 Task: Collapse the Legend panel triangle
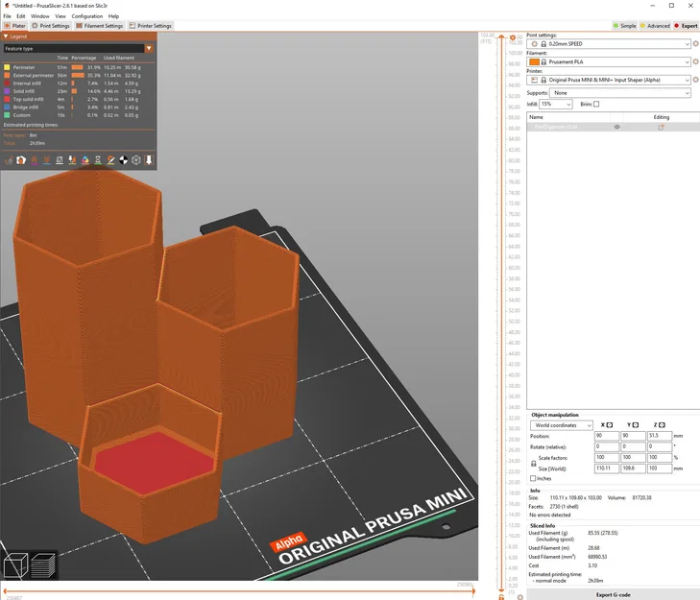point(6,36)
